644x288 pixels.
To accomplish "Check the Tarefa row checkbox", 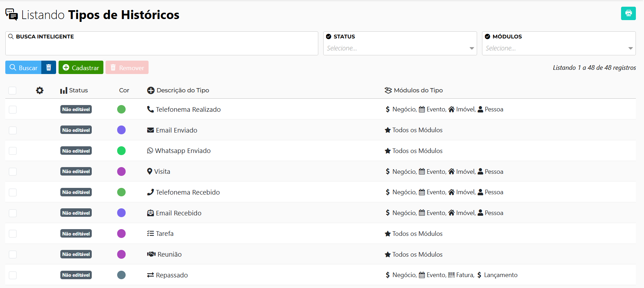I will click(13, 234).
